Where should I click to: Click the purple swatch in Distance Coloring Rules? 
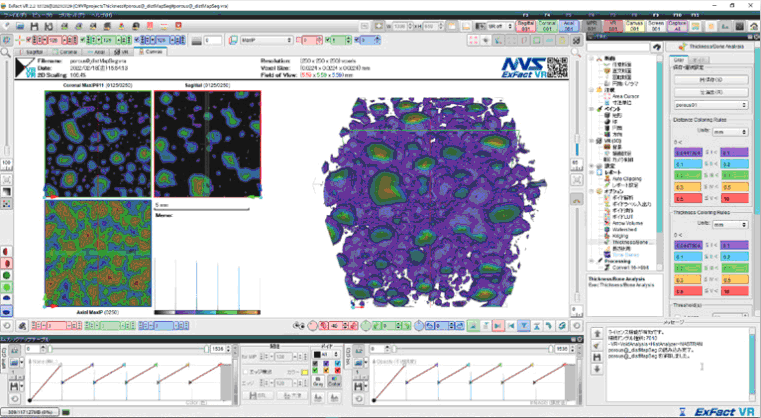pyautogui.click(x=686, y=153)
